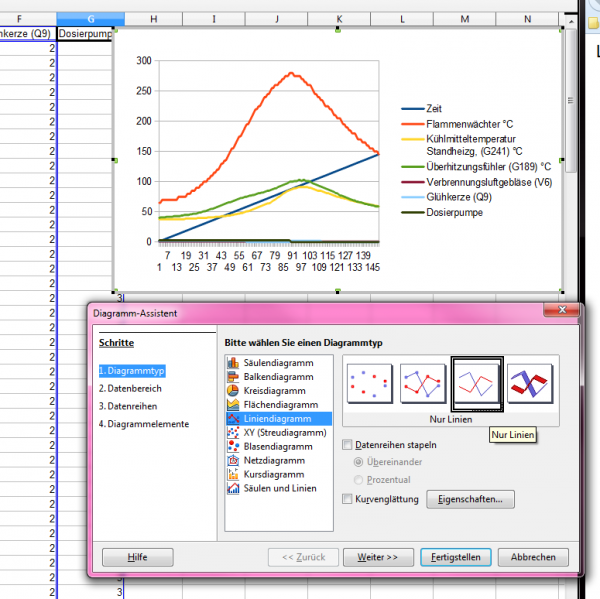Select column header N
600x599 pixels.
(x=527, y=19)
